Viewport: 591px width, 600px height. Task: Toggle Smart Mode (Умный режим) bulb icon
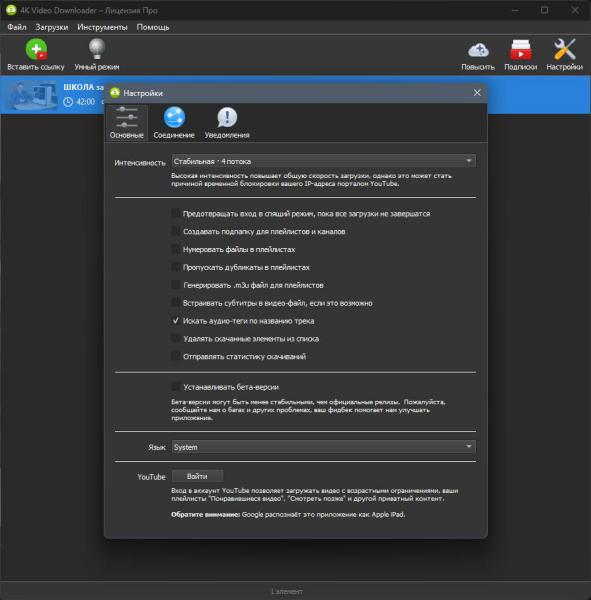coord(97,49)
